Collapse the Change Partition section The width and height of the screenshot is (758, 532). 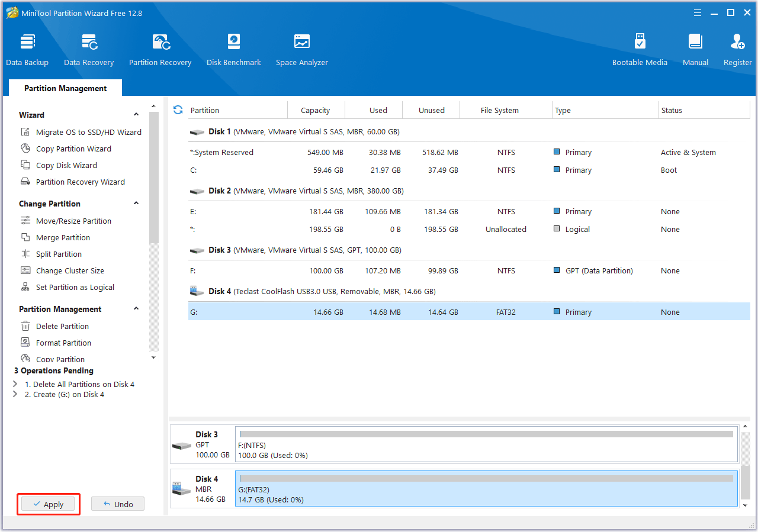tap(136, 204)
